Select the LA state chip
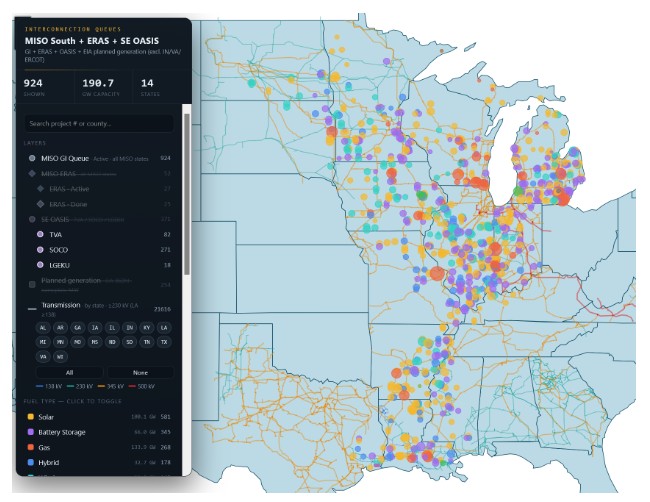 tap(164, 327)
